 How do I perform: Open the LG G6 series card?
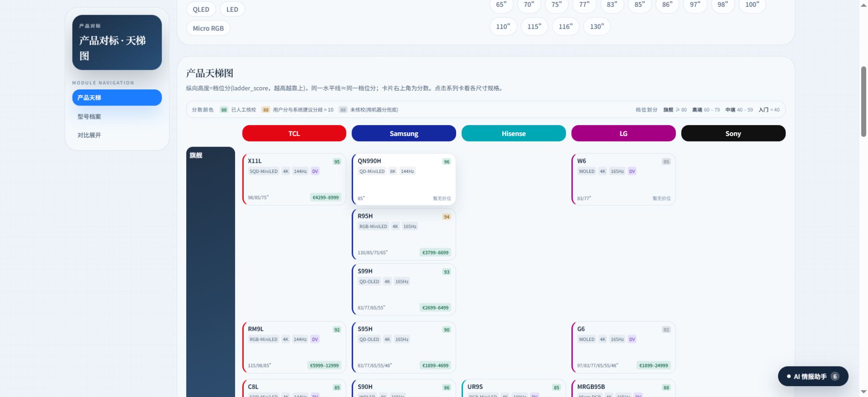(623, 347)
